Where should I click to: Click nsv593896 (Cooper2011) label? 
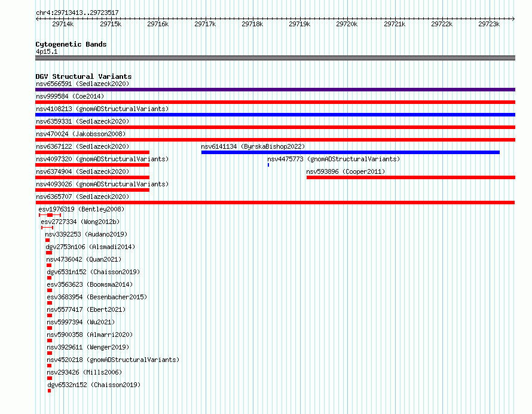pyautogui.click(x=346, y=171)
